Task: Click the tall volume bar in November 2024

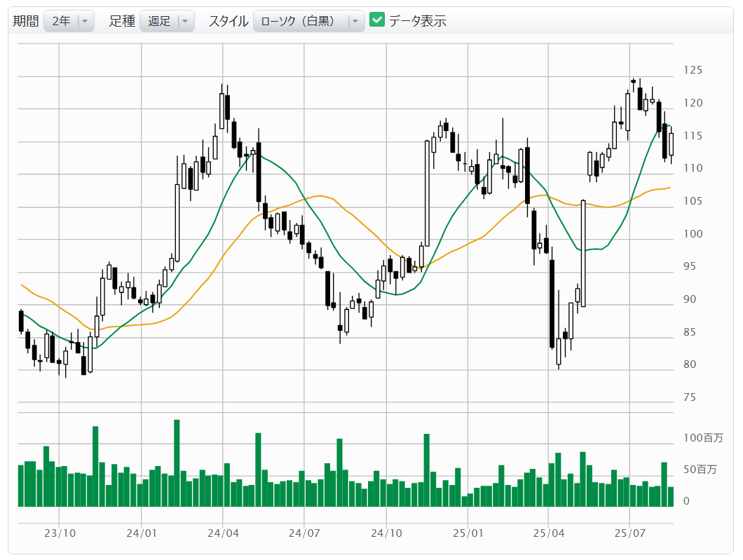Action: coord(426,470)
